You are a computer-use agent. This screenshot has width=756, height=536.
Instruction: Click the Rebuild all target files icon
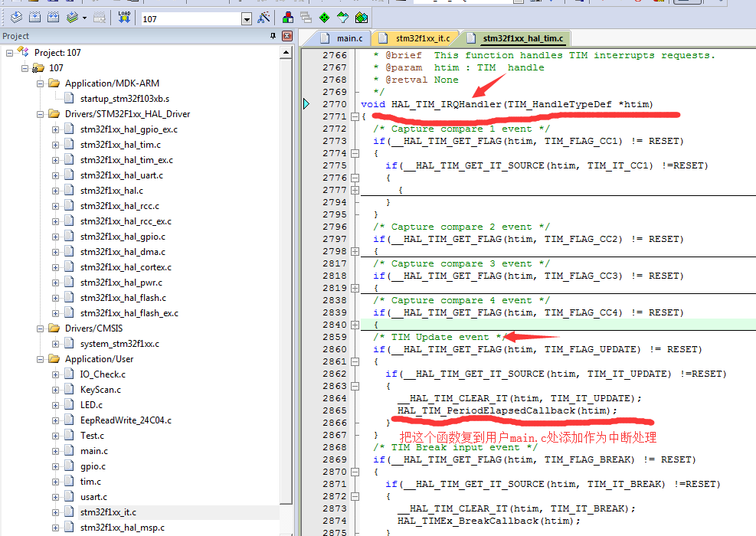pyautogui.click(x=54, y=18)
